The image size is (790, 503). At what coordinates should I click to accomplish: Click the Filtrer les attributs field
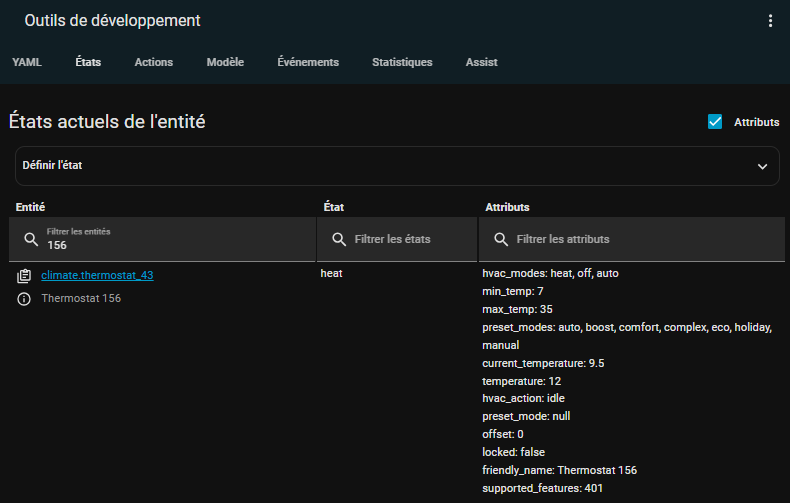tap(640, 239)
